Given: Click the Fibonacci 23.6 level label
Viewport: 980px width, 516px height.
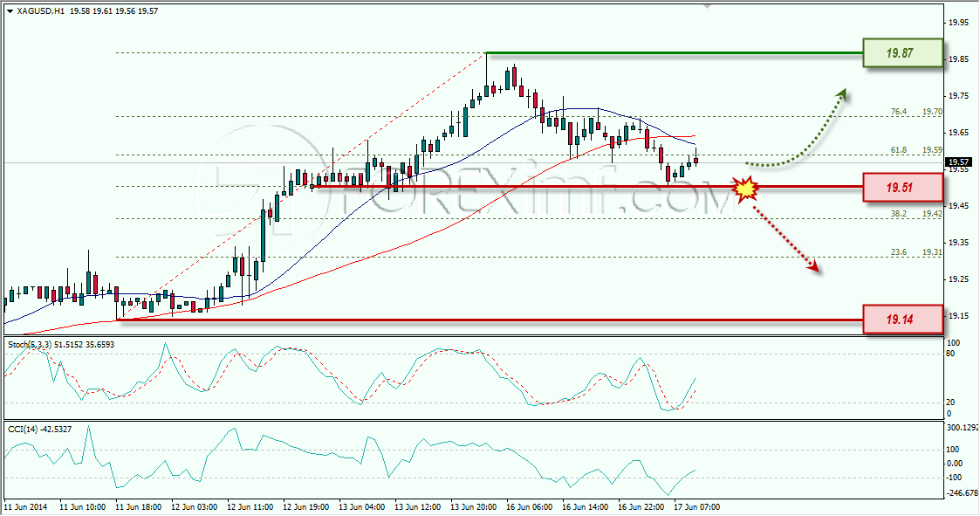Looking at the screenshot, I should point(898,252).
